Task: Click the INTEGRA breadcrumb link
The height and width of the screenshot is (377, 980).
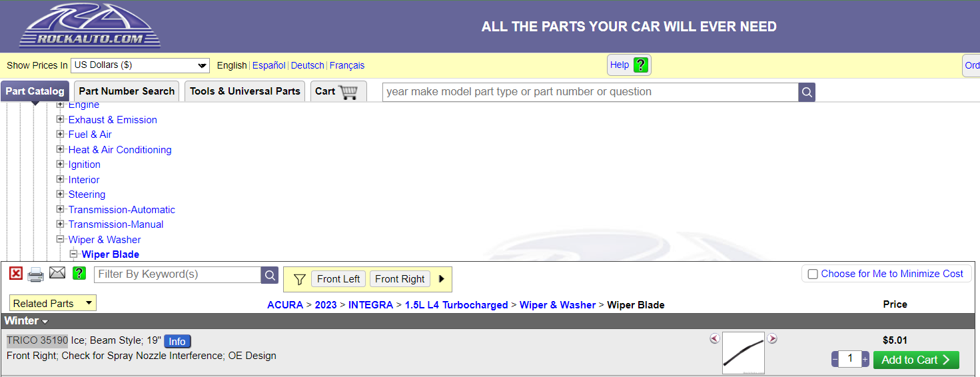Action: [370, 305]
